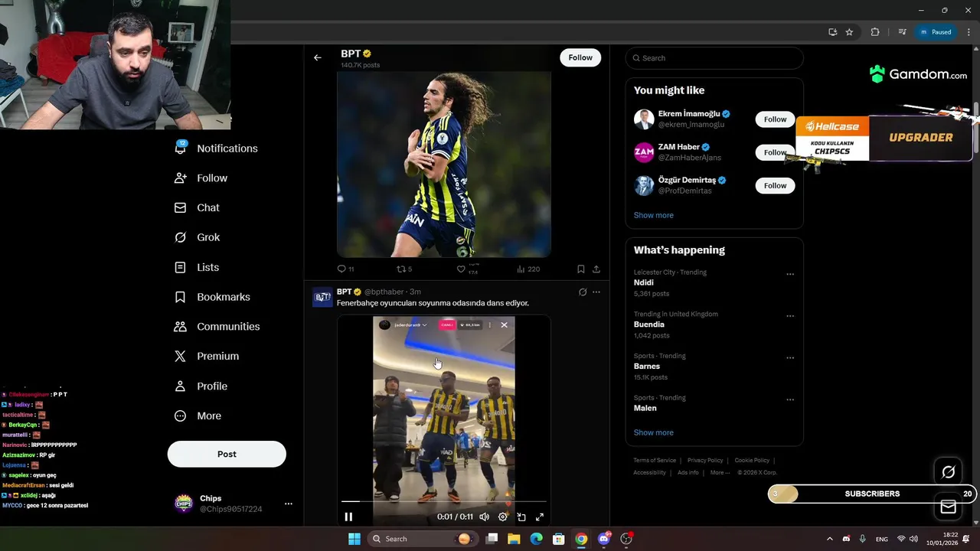Viewport: 980px width, 551px height.
Task: Follow BPT using the header Follow button
Action: coord(580,57)
